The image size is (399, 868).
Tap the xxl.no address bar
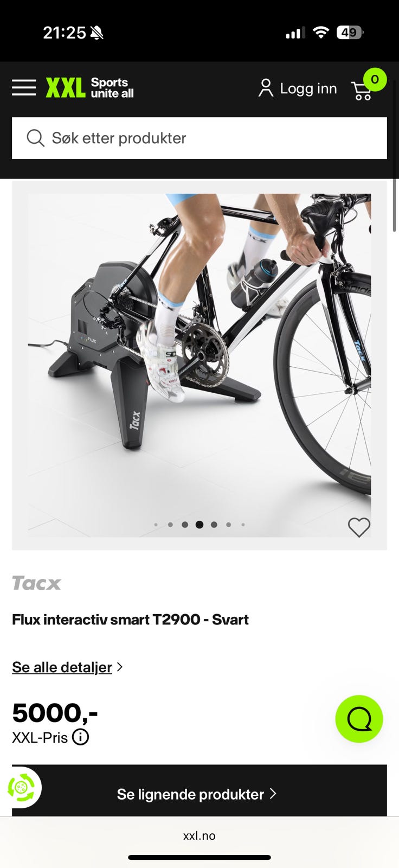pos(200,836)
